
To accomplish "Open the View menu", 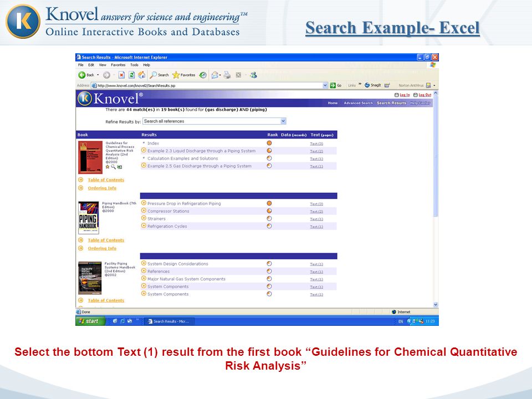I will point(103,65).
